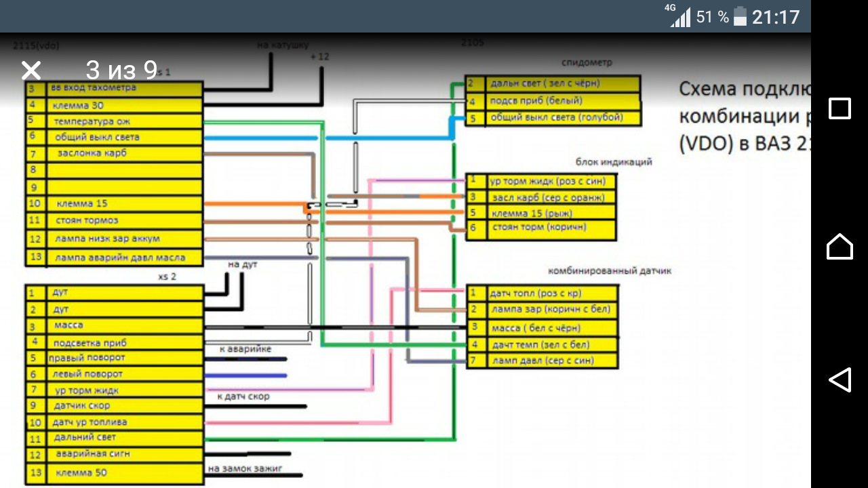The image size is (868, 488).
Task: Tap the 'спидометр' heading label
Action: [x=587, y=62]
